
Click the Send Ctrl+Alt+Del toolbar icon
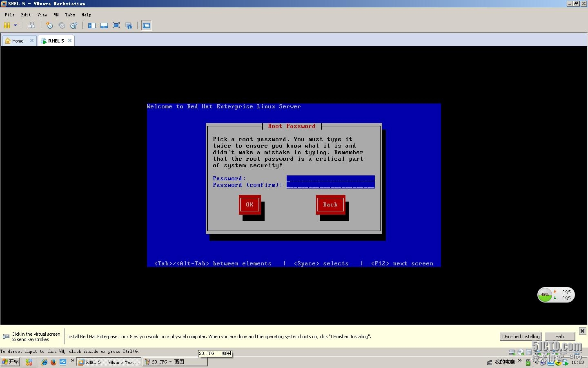(x=31, y=25)
